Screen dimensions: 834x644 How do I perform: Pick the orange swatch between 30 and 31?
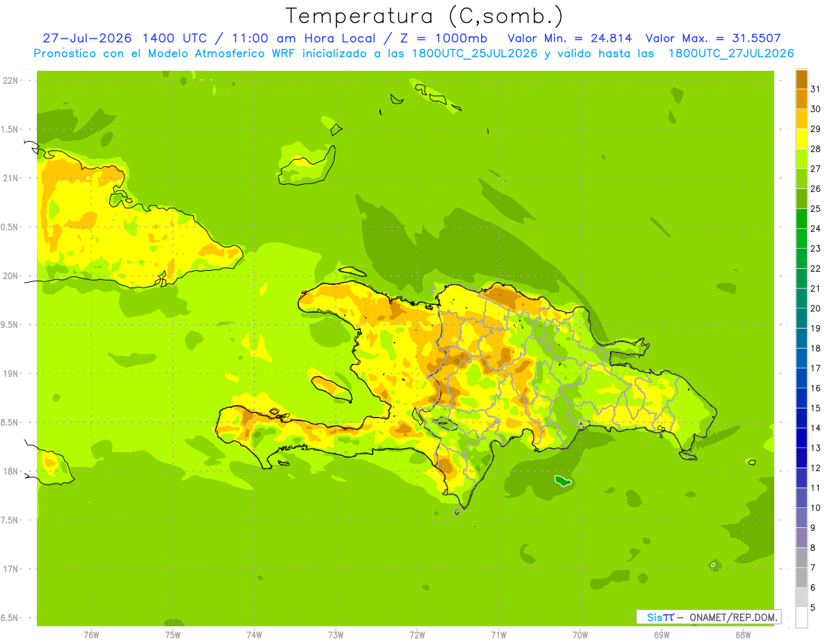(801, 99)
